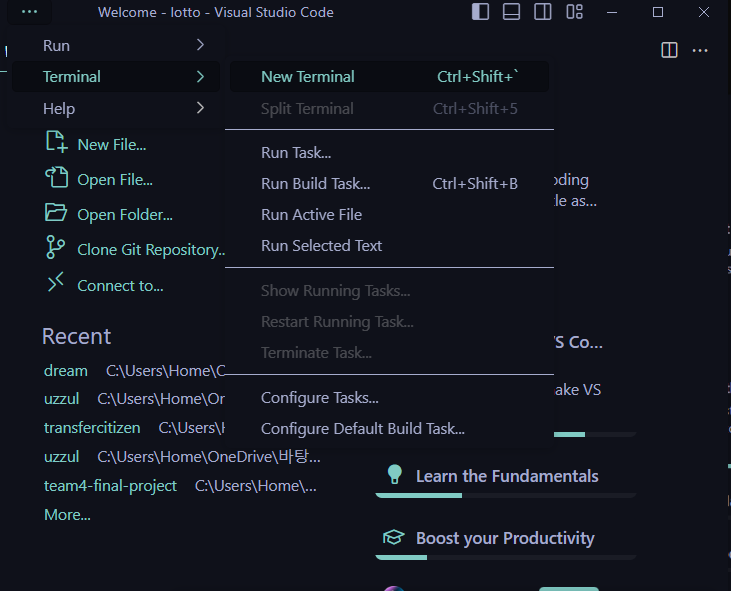Click the More... recent projects link
The image size is (731, 591).
[x=67, y=515]
